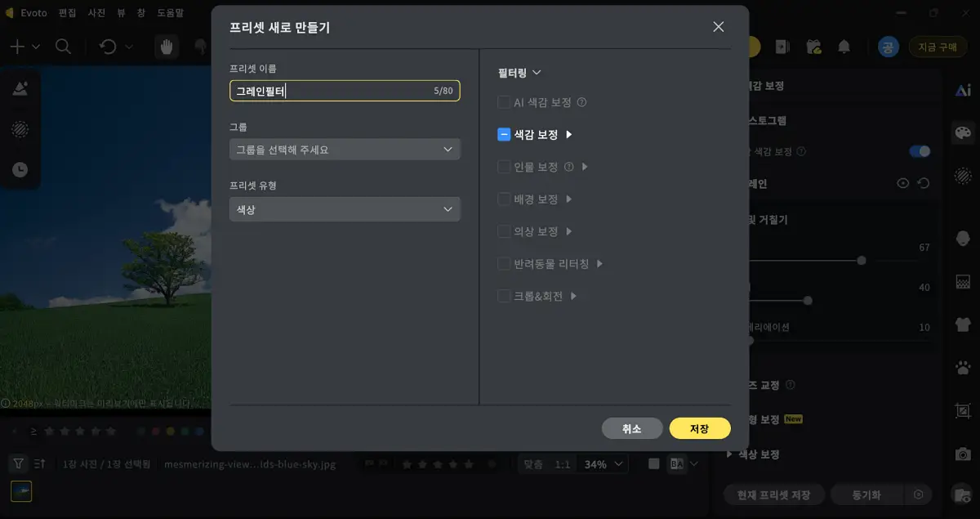Viewport: 980px width, 519px height.
Task: Click the 현재 프리셋 저장 button
Action: click(774, 494)
